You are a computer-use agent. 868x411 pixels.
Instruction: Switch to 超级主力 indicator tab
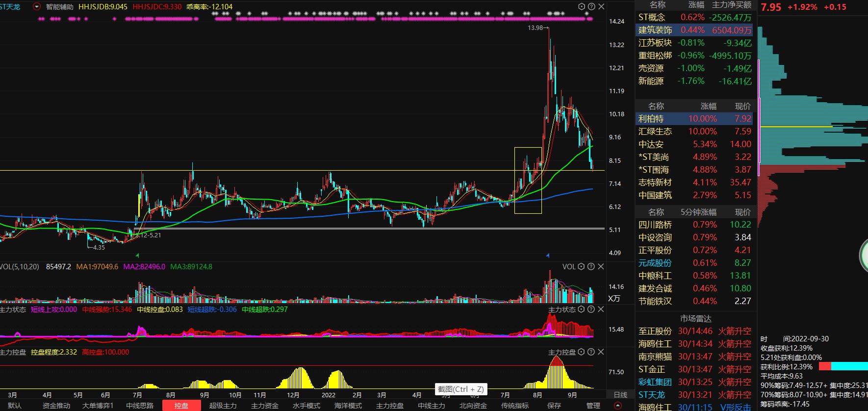pos(223,406)
